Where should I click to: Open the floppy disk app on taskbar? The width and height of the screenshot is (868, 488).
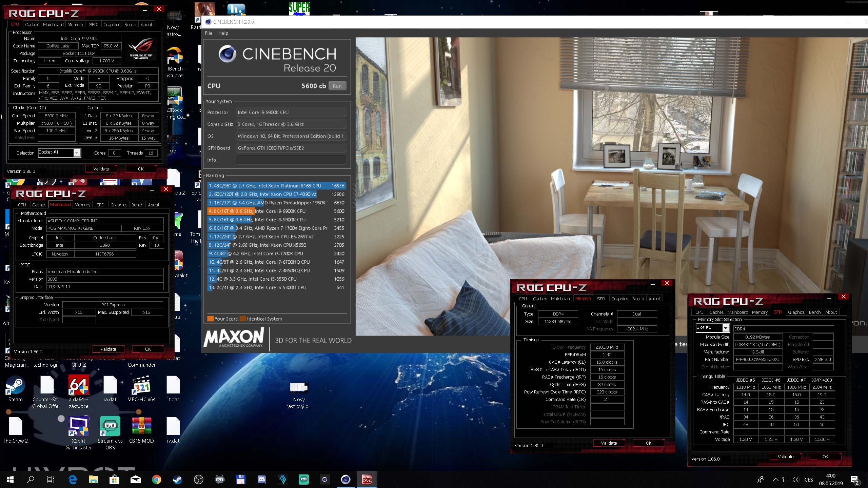tap(240, 479)
